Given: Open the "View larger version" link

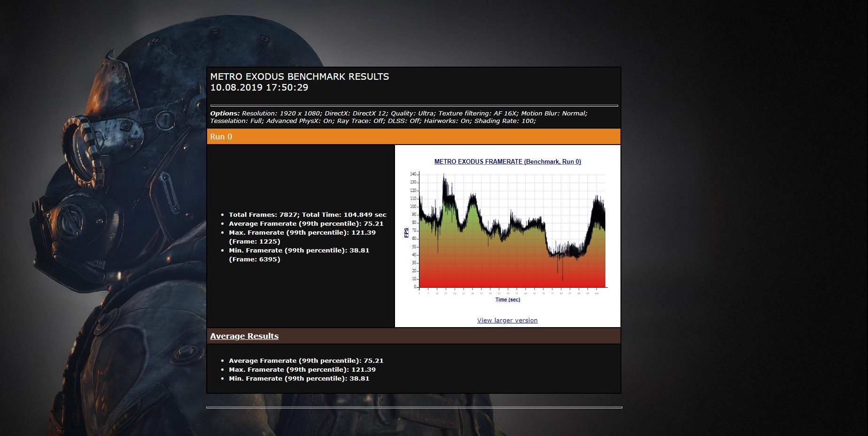Looking at the screenshot, I should tap(507, 321).
